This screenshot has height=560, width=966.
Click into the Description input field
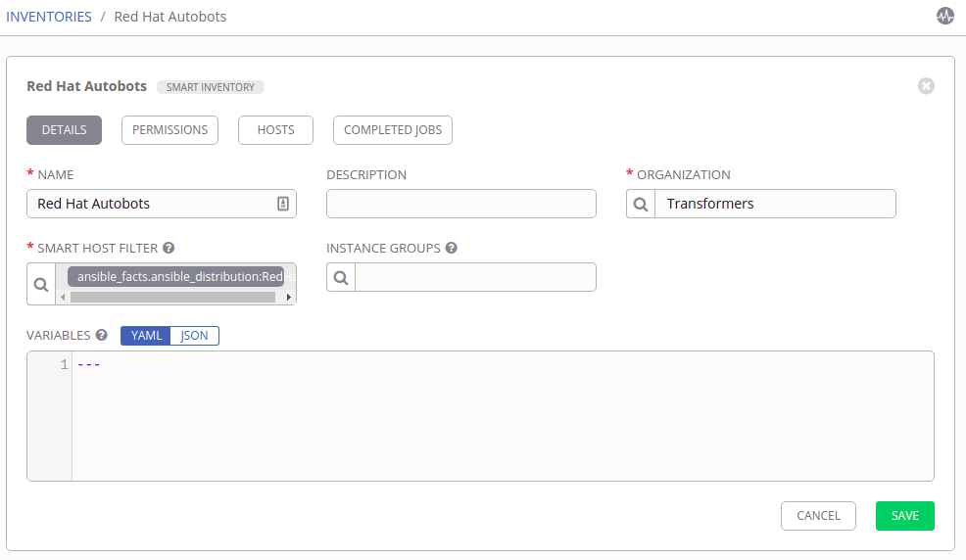(460, 204)
